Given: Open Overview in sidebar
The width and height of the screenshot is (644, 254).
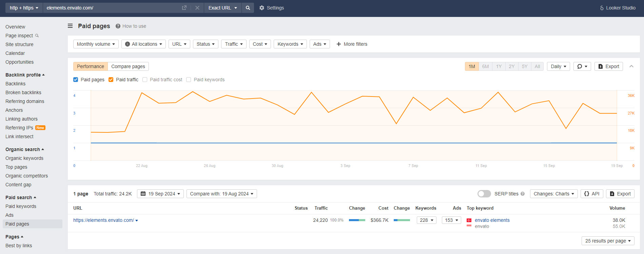Looking at the screenshot, I should [x=15, y=27].
